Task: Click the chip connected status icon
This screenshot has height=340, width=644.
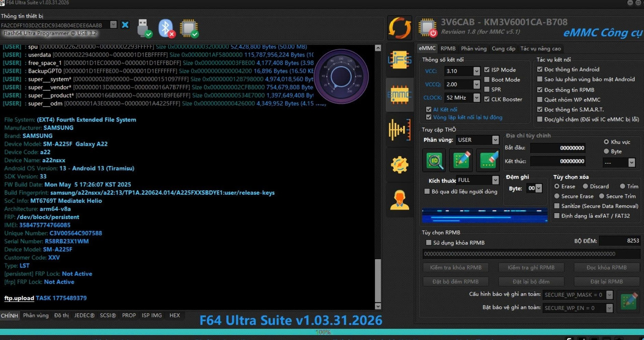Action: [x=189, y=28]
